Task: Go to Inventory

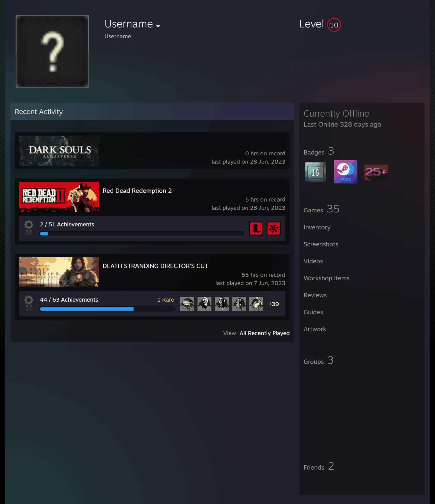Action: click(317, 227)
